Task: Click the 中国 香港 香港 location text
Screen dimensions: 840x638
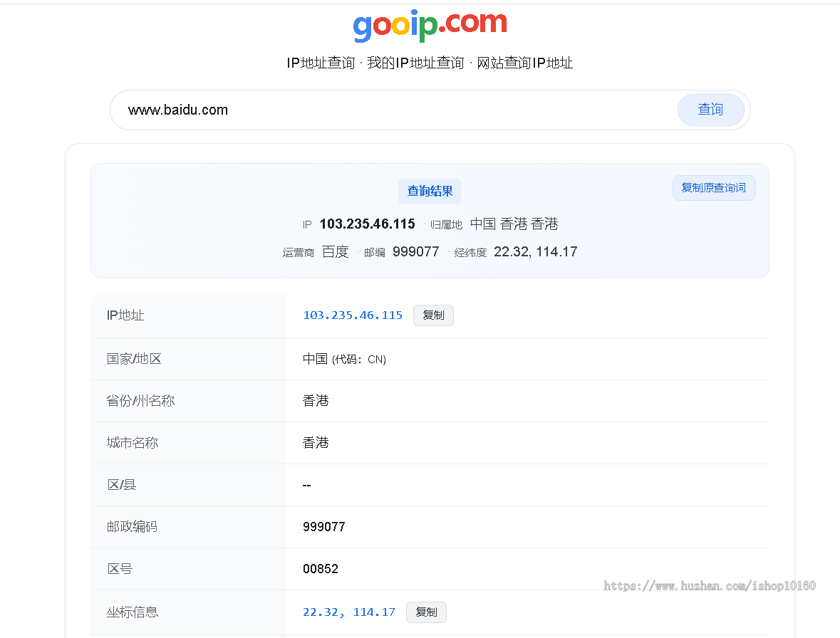Action: (x=514, y=224)
